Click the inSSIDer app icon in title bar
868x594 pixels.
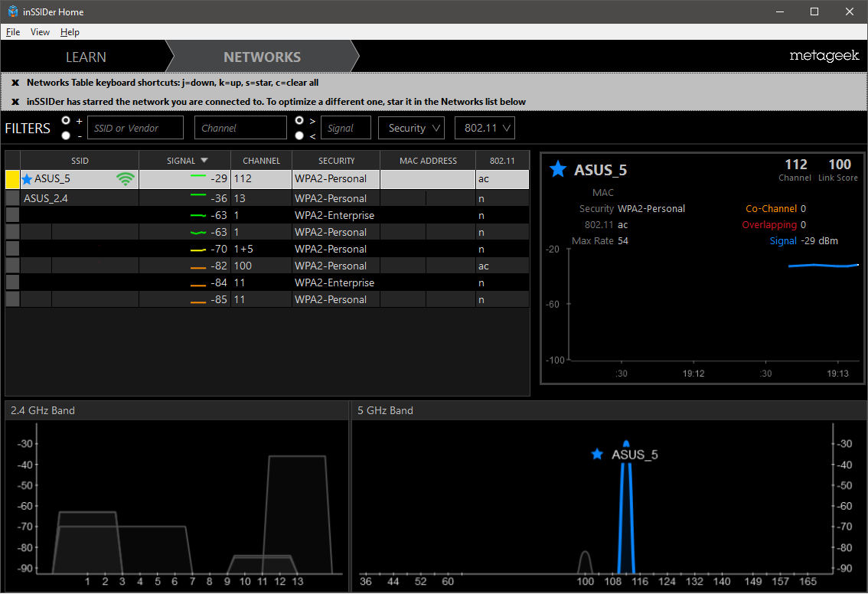(13, 11)
